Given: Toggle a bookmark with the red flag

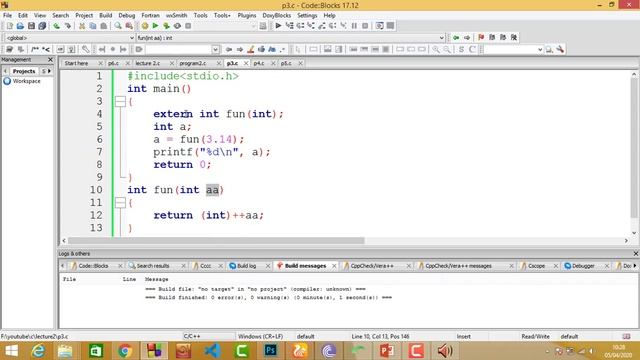Looking at the screenshot, I should point(481,38).
